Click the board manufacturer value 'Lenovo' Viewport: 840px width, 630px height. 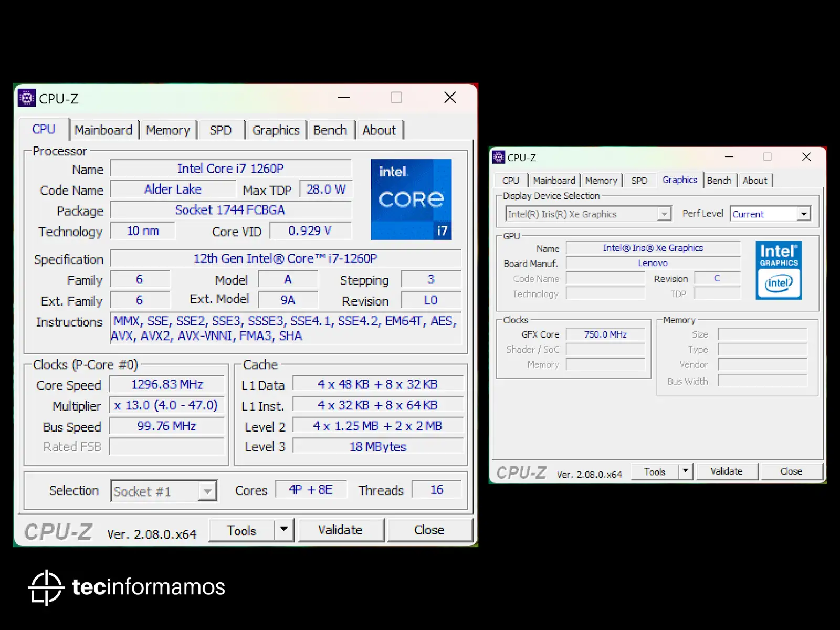pos(653,264)
